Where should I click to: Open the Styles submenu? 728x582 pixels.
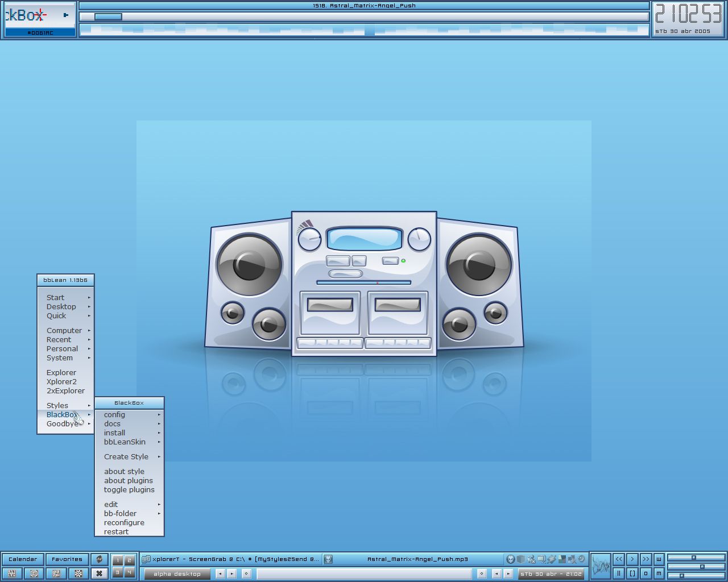pyautogui.click(x=65, y=405)
